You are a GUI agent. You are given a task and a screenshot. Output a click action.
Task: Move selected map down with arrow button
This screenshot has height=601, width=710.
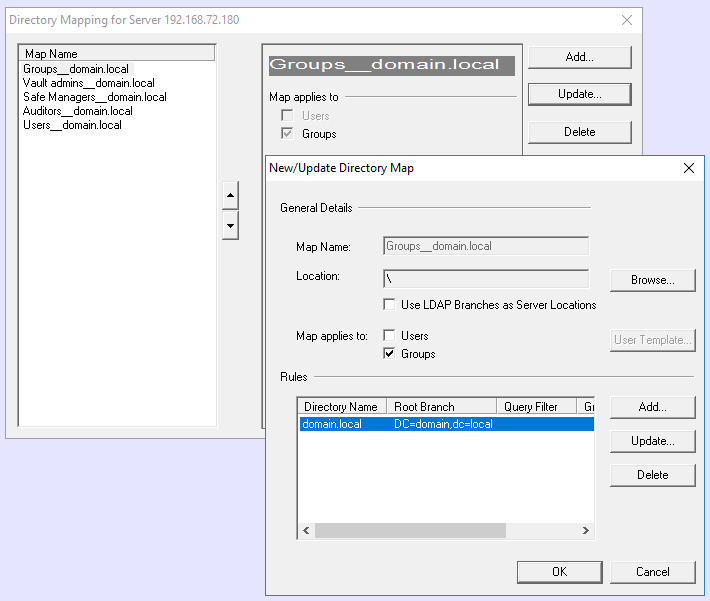tap(230, 226)
